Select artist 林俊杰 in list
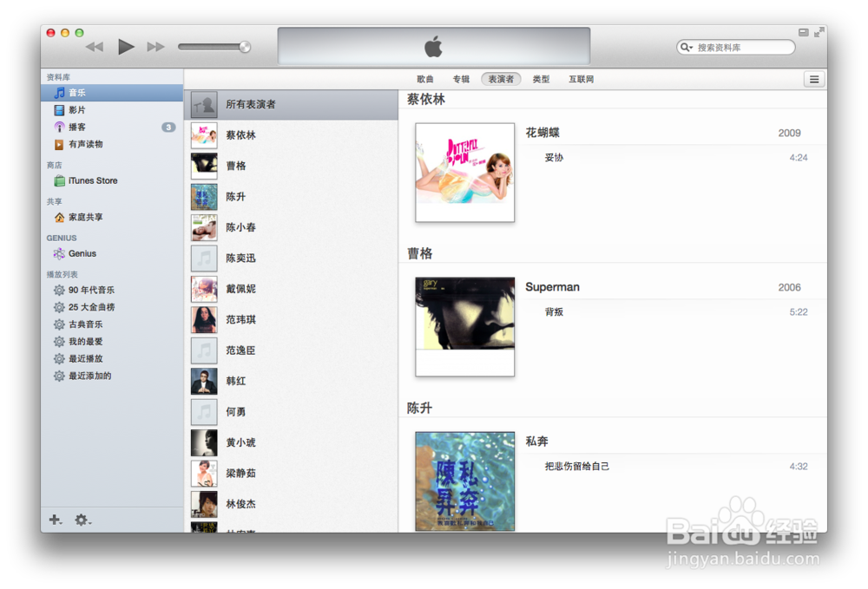The height and width of the screenshot is (589, 868). point(291,504)
